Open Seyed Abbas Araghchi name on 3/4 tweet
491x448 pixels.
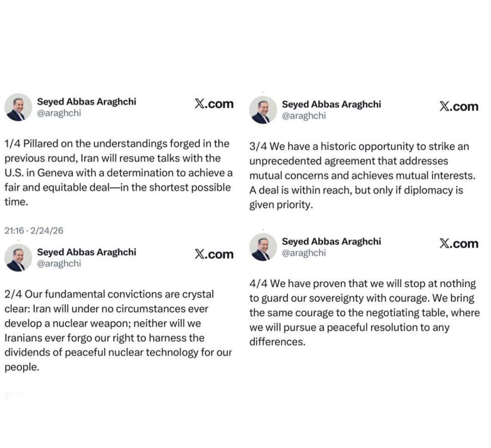click(331, 104)
